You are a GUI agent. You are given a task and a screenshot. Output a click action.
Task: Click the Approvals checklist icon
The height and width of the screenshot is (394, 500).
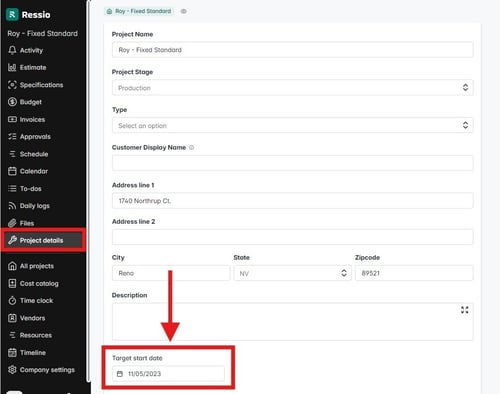[x=12, y=137]
